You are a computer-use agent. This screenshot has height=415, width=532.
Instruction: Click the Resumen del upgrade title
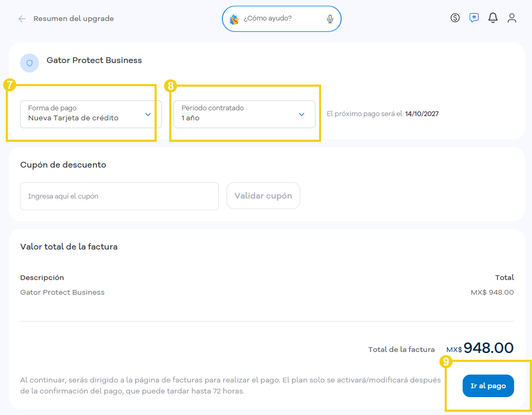pos(74,18)
